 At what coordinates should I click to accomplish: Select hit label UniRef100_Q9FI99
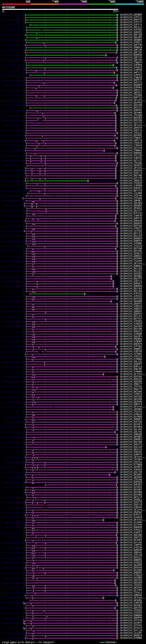click(x=131, y=60)
